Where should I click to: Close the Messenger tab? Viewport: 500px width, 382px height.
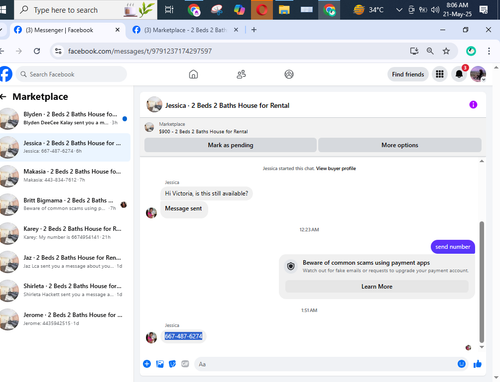point(117,30)
